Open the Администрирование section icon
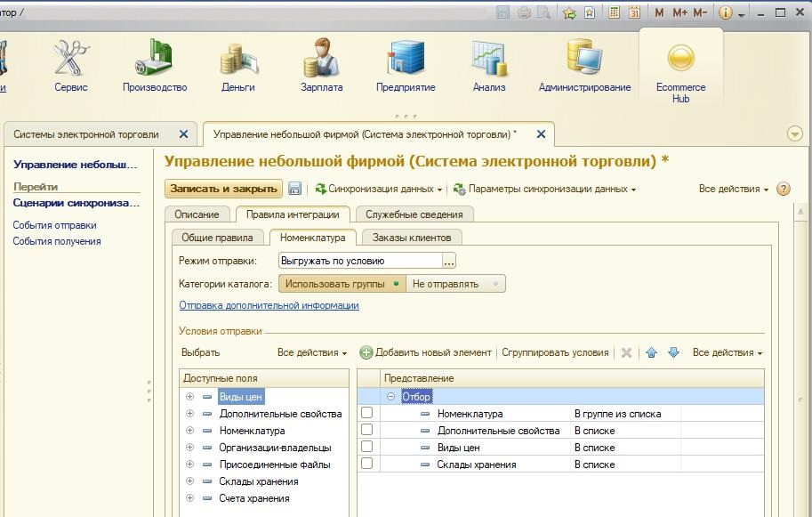Viewport: 812px width, 517px height. [584, 59]
